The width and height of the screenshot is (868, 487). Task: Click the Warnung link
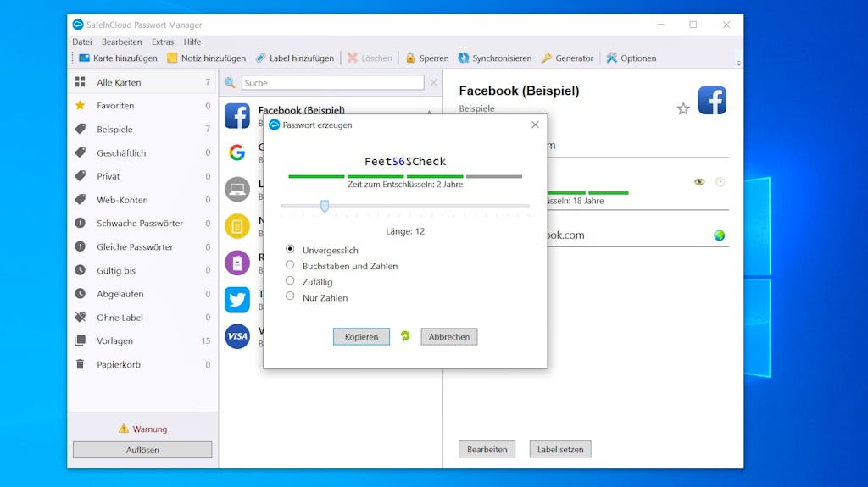click(142, 429)
